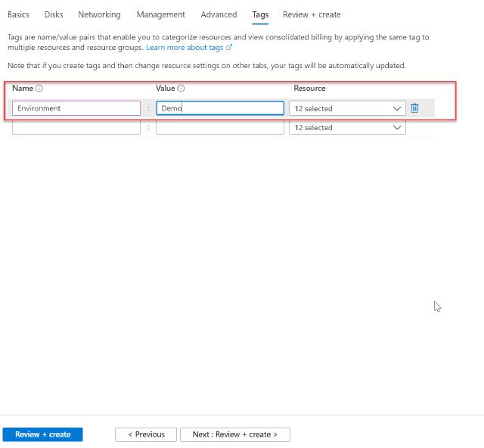The width and height of the screenshot is (484, 448).
Task: Expand the Resource dropdown for Environment tag
Action: [347, 108]
